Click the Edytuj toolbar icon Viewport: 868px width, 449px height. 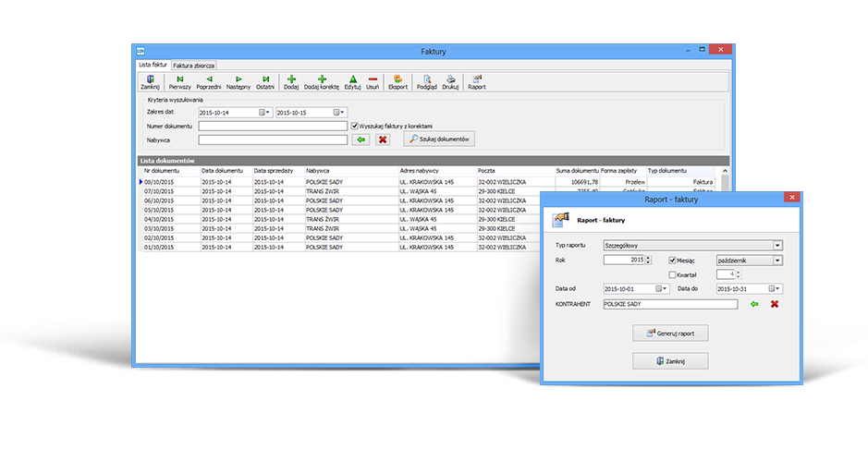click(x=352, y=80)
